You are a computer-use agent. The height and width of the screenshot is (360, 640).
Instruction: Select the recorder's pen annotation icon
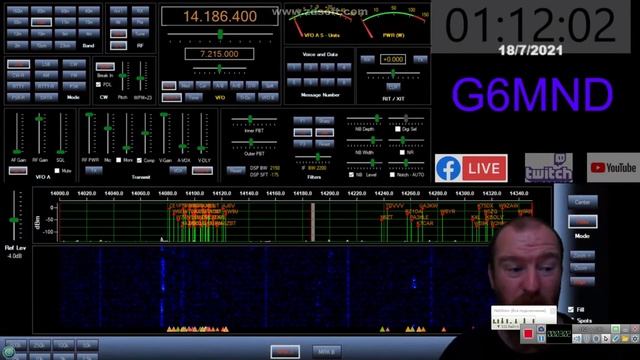pos(616,339)
